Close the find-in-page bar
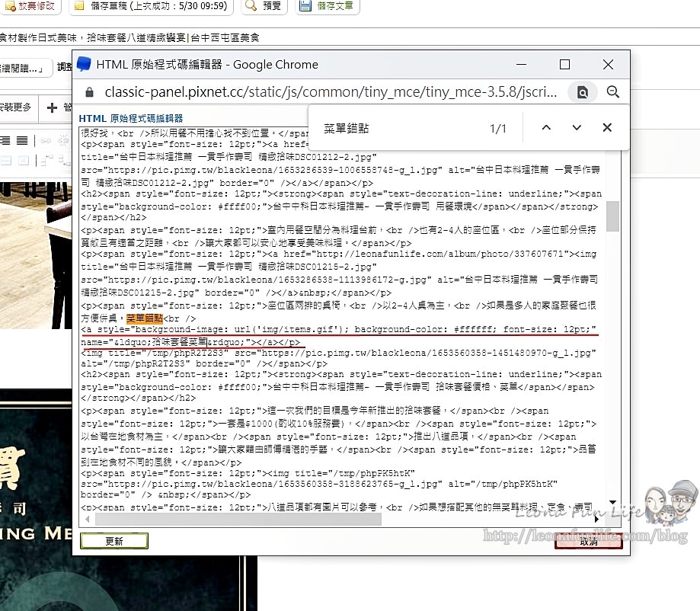This screenshot has width=700, height=611. [x=607, y=128]
